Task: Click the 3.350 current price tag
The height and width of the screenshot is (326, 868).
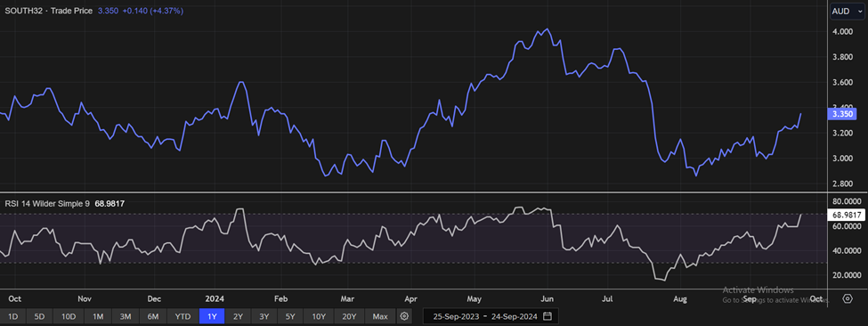Action: pyautogui.click(x=842, y=114)
